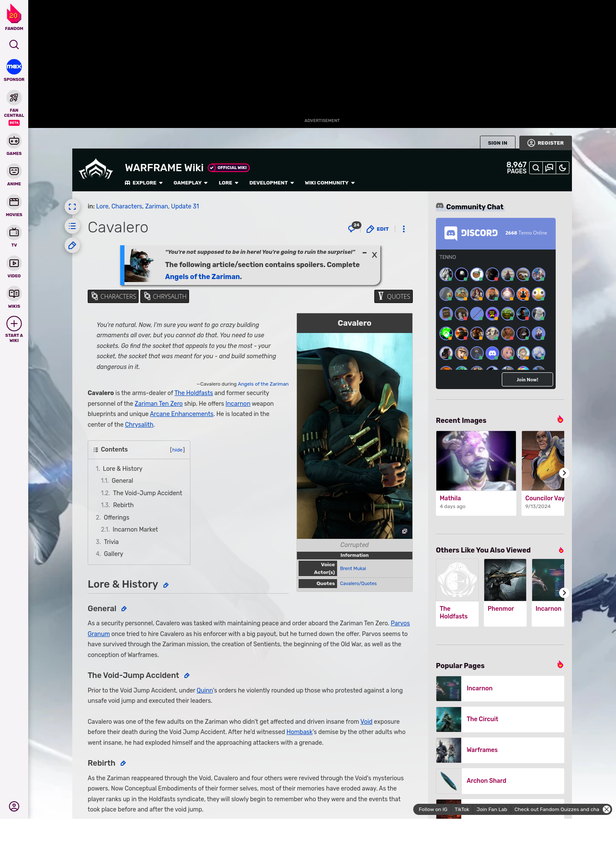Close the Fandom social links bar

click(607, 809)
